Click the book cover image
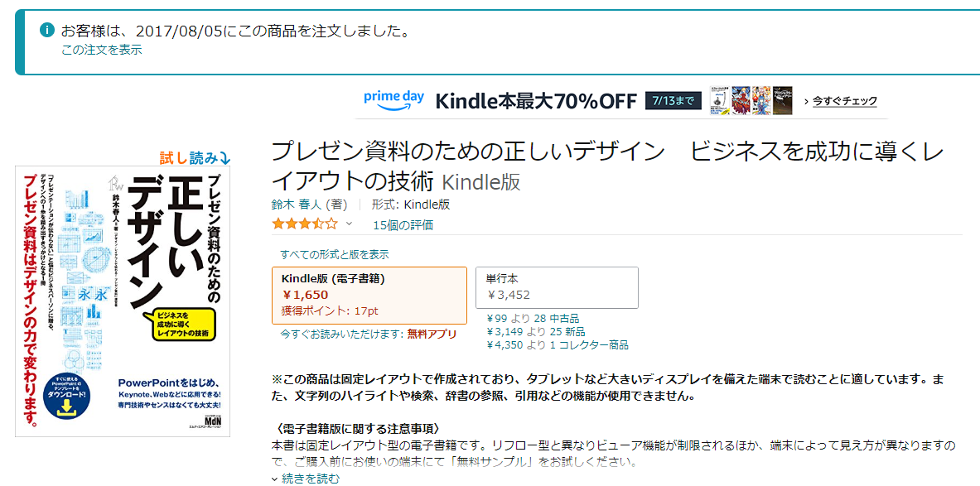 (123, 302)
